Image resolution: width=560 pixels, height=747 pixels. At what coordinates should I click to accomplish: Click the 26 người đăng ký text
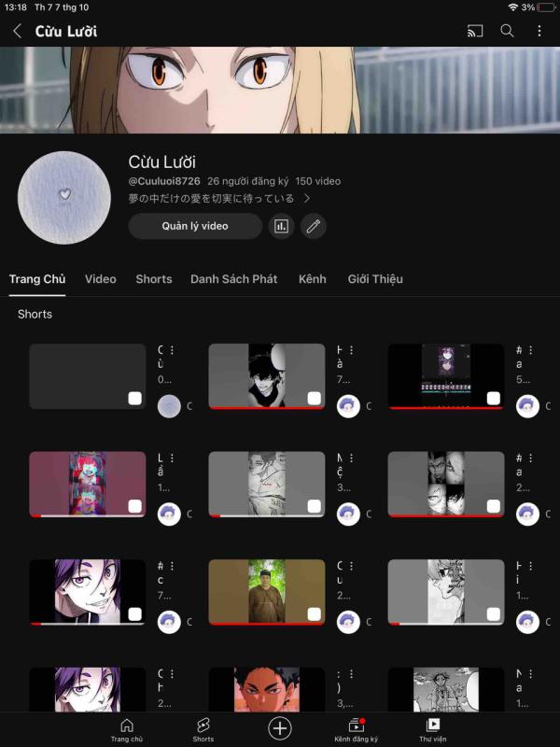(x=247, y=181)
